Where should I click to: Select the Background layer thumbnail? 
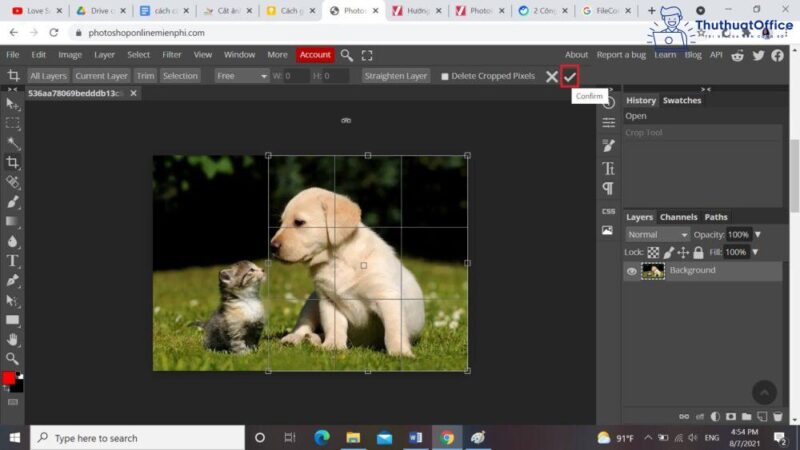point(653,271)
